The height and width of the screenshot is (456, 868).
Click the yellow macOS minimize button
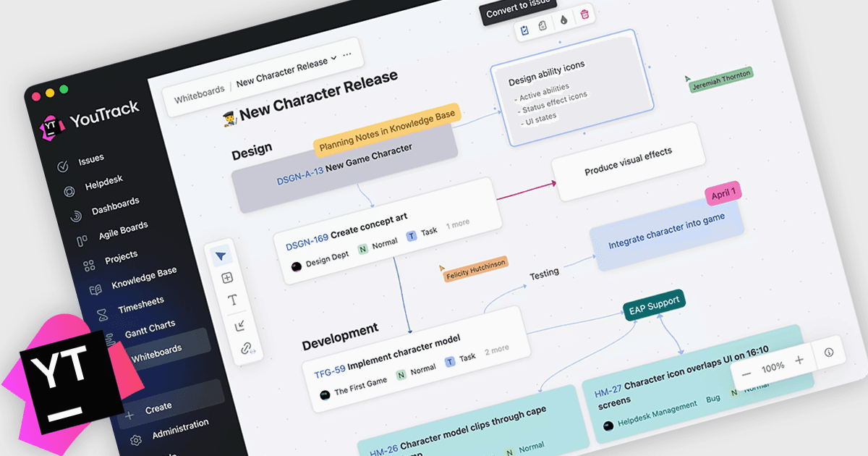[50, 92]
